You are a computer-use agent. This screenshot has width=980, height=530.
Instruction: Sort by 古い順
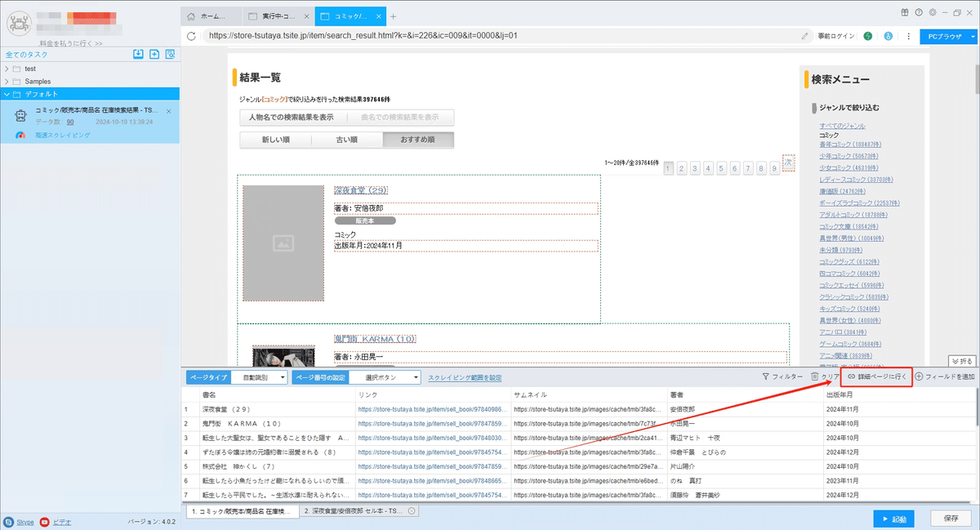tap(347, 140)
